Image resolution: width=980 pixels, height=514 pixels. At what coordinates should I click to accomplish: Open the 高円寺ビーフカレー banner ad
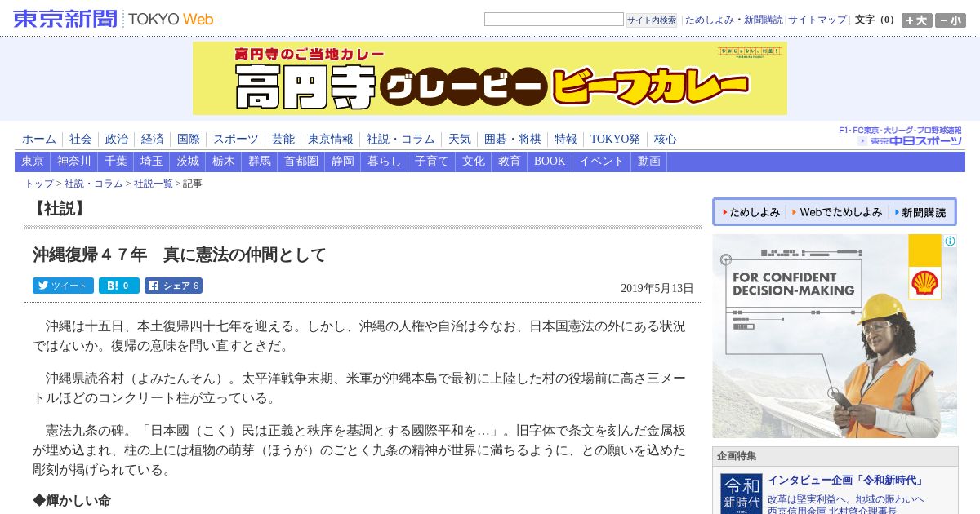click(x=490, y=78)
